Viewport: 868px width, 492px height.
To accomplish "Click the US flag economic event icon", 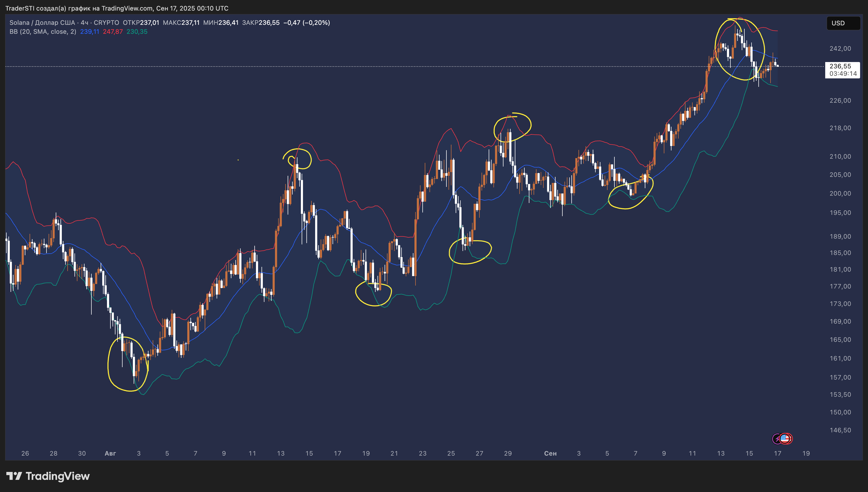I will click(785, 439).
